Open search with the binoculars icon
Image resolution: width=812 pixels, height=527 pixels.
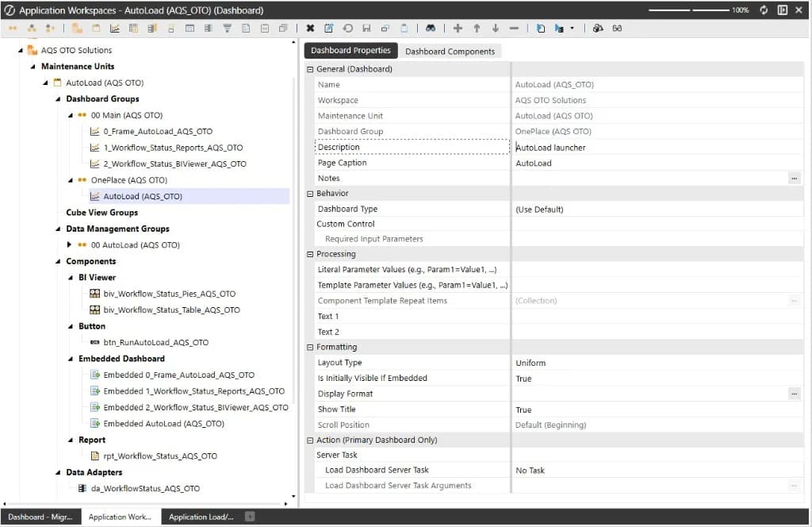coord(431,29)
